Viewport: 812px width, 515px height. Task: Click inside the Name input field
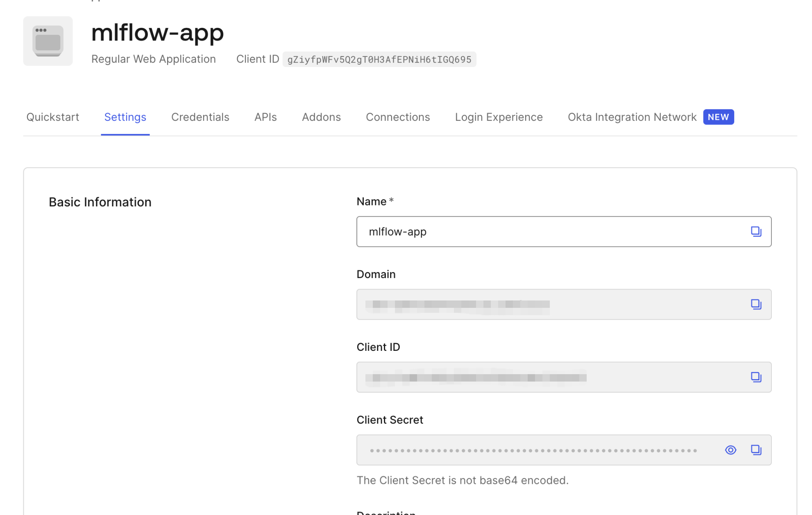492,231
